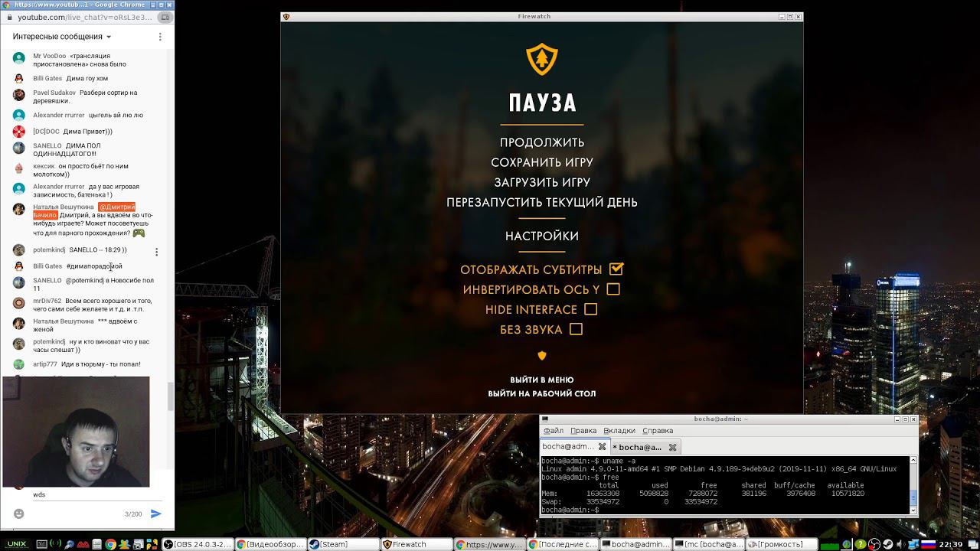Click the terminal launcher icon in the taskbar
The height and width of the screenshot is (551, 980).
click(x=42, y=544)
